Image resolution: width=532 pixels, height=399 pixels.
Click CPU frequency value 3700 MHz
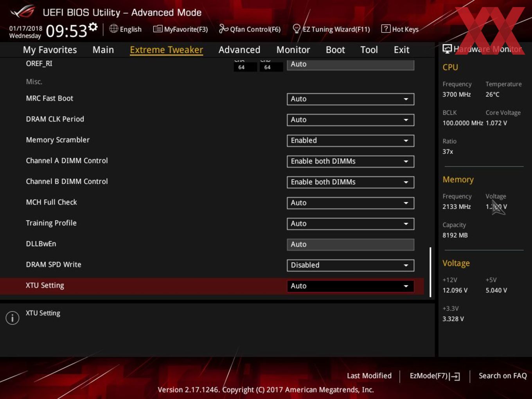tap(457, 94)
